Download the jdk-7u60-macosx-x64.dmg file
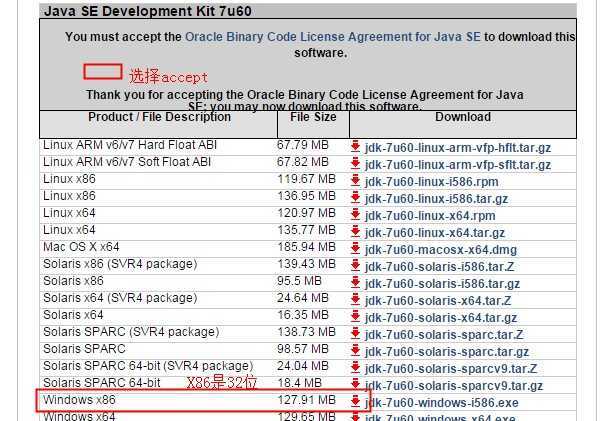Image resolution: width=610 pixels, height=421 pixels. pyautogui.click(x=441, y=250)
